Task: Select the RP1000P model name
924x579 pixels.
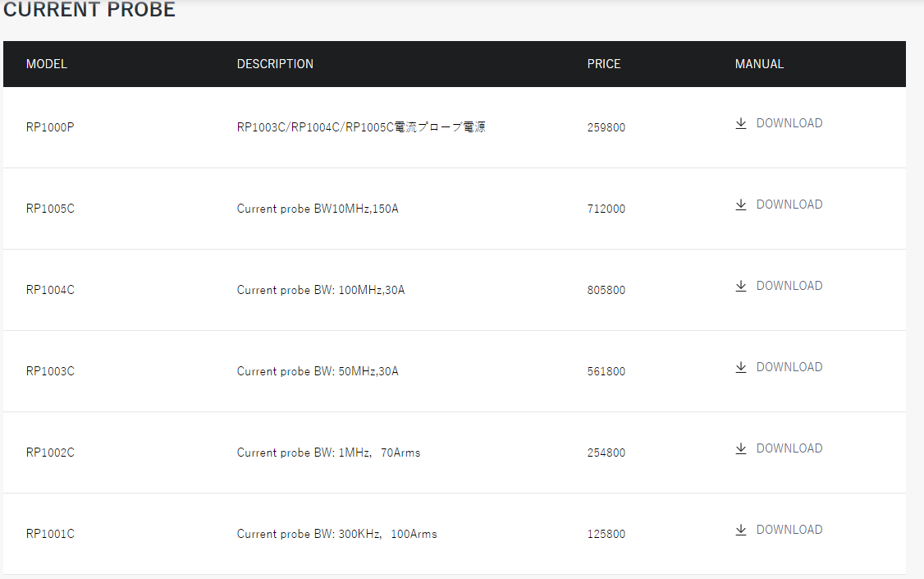Action: (x=50, y=127)
